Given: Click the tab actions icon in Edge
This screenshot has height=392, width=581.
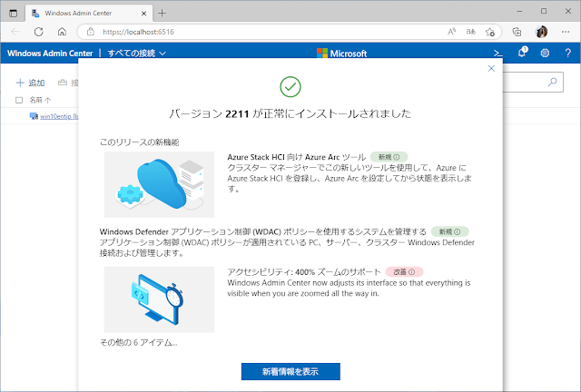Looking at the screenshot, I should click(x=14, y=14).
